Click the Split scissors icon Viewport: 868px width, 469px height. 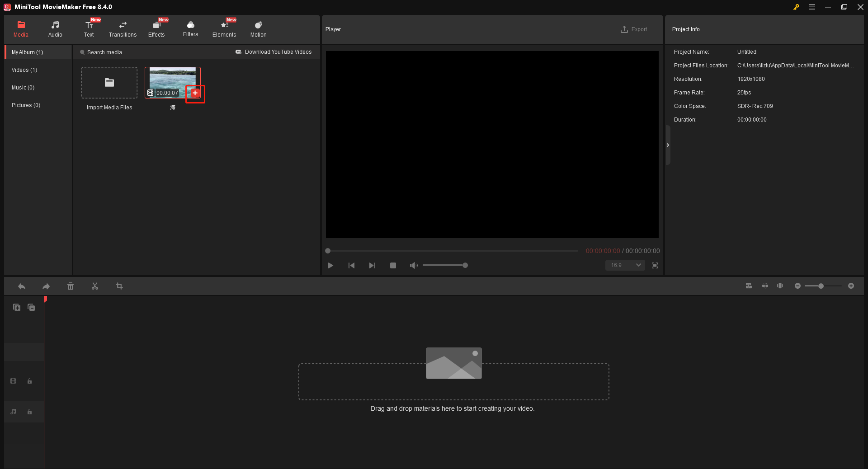[95, 286]
